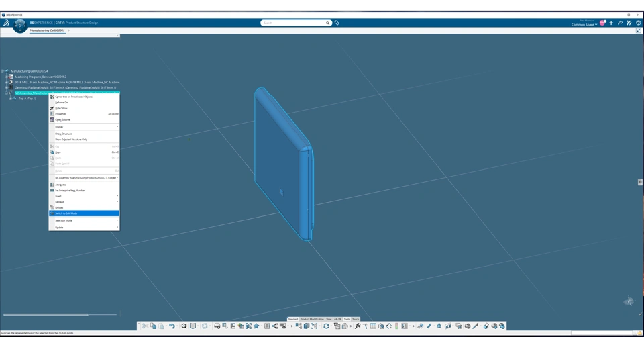Open the Common Space dropdown
The image size is (644, 337).
[x=584, y=25]
